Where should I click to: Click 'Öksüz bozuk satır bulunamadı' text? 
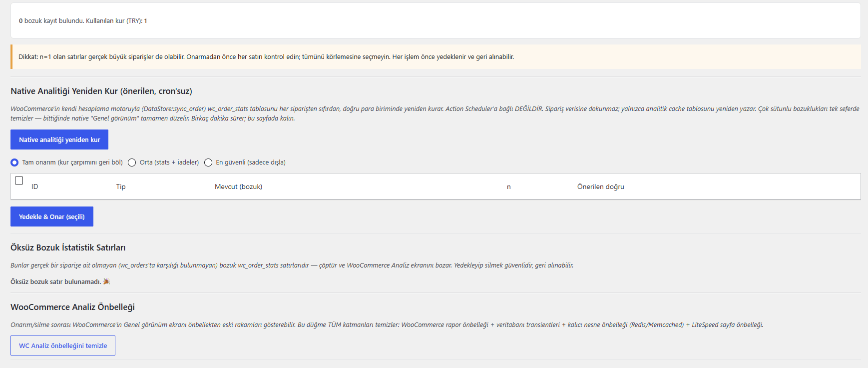point(56,281)
